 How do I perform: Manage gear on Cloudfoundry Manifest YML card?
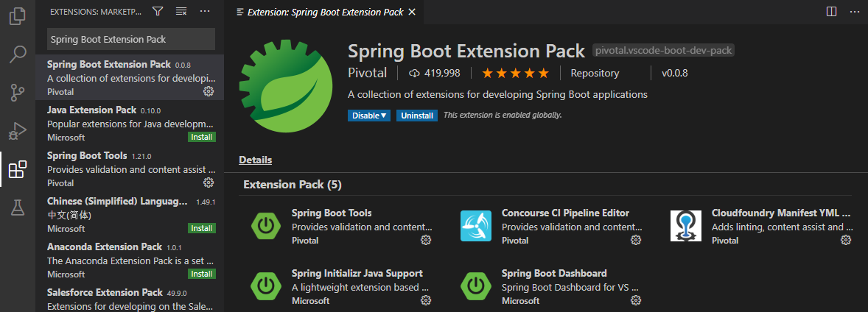846,240
